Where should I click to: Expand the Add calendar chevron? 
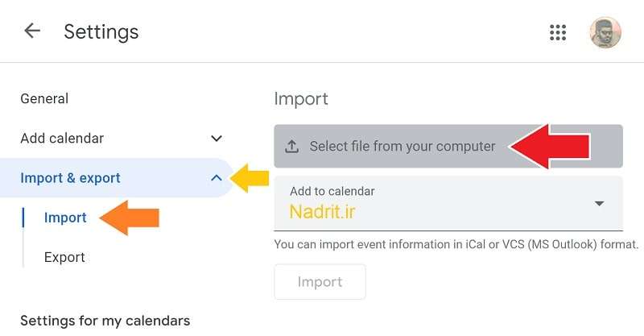(217, 139)
